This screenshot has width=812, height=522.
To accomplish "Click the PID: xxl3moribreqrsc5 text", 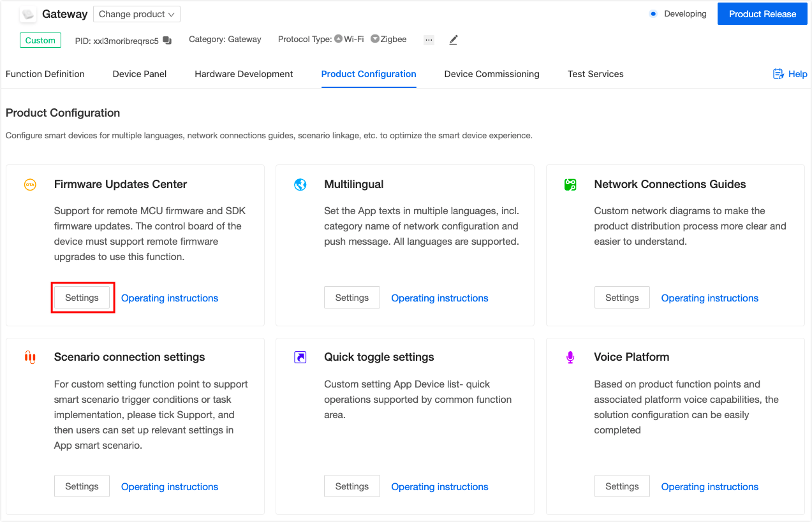I will pos(117,40).
